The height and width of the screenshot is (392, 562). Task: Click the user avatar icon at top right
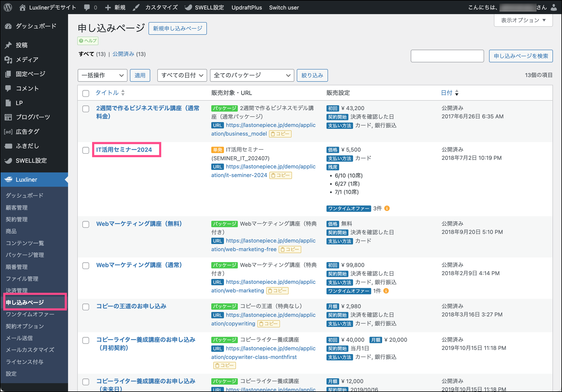coord(554,8)
